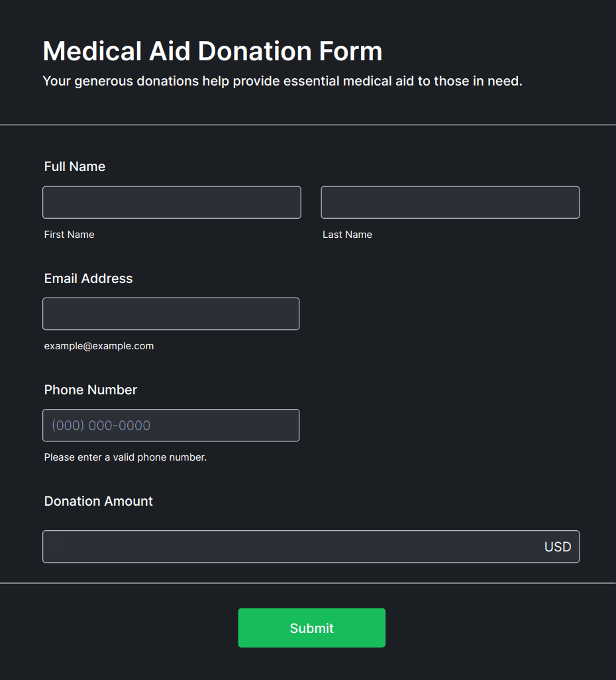This screenshot has height=680, width=616.
Task: Select the Email Address input field
Action: (x=171, y=313)
